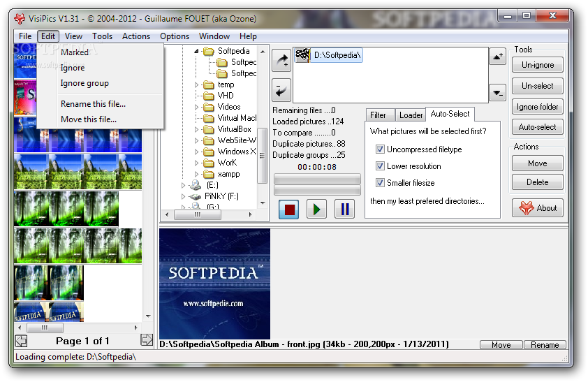Click the PiNkY (F:) drive icon
588x382 pixels.
coord(195,196)
